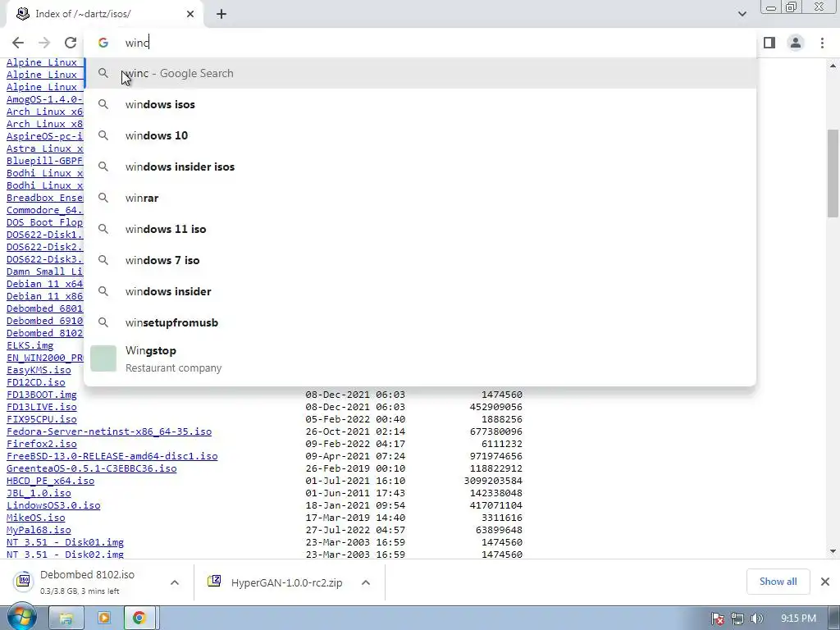Screen dimensions: 840x630
Task: Pick the 'winrar' suggestion
Action: click(420, 198)
